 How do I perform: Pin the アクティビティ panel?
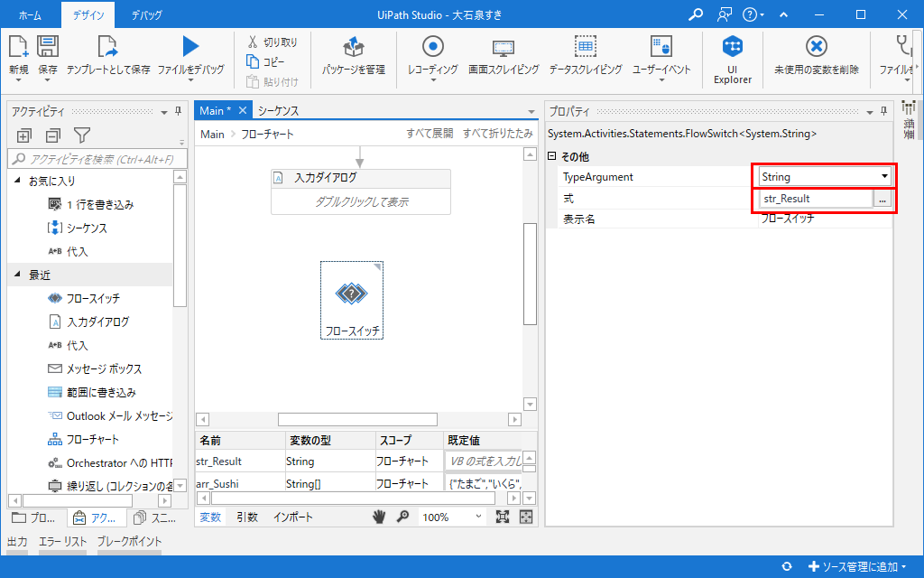[178, 111]
